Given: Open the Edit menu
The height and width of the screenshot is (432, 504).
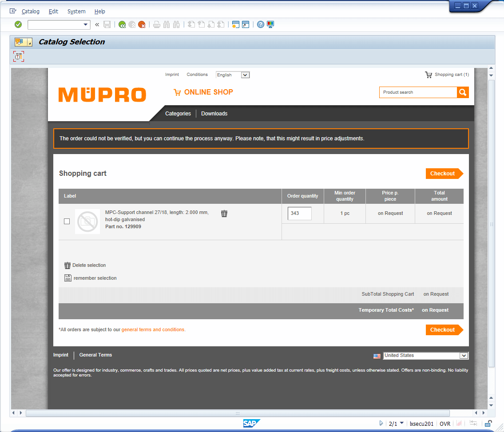Looking at the screenshot, I should [x=53, y=11].
